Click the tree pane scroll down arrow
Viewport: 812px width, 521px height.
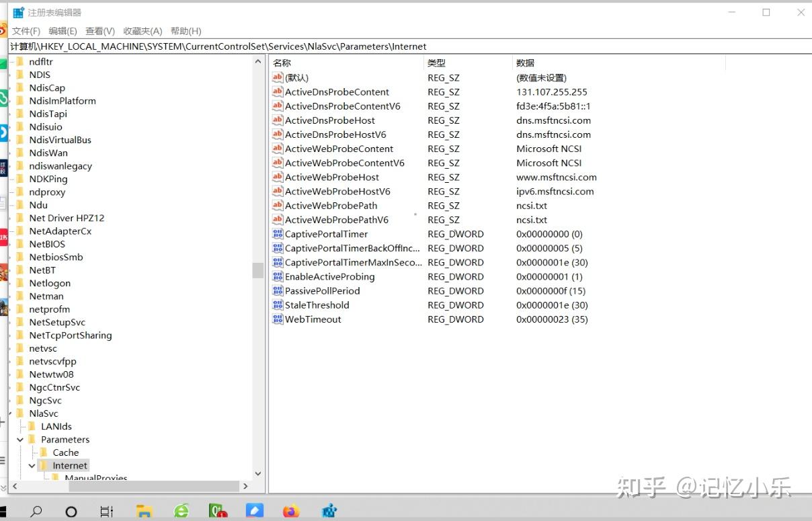click(x=258, y=474)
